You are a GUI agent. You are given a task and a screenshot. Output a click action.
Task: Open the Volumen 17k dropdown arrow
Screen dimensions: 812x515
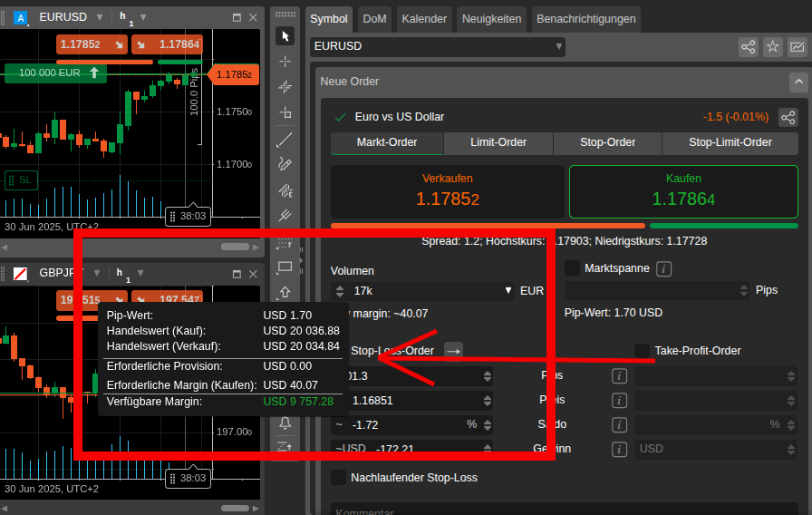[508, 291]
